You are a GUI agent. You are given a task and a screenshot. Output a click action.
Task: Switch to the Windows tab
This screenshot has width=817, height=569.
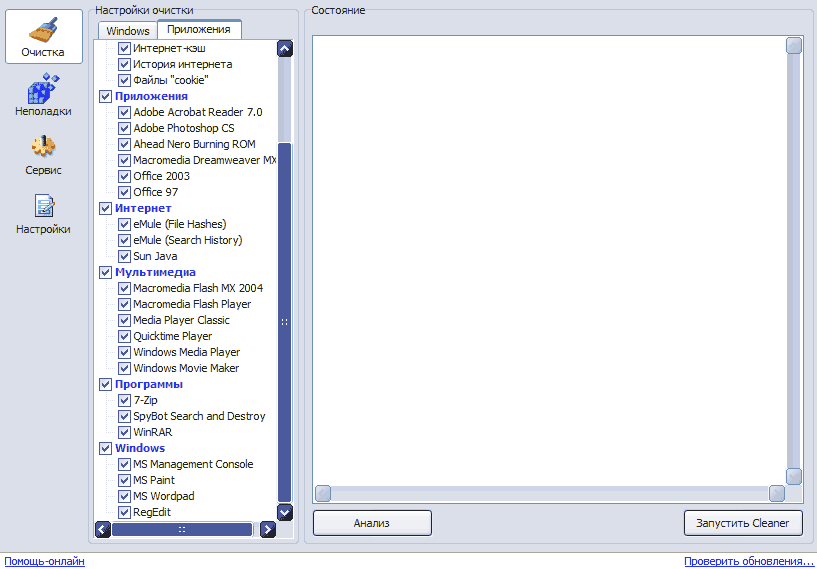tap(128, 31)
